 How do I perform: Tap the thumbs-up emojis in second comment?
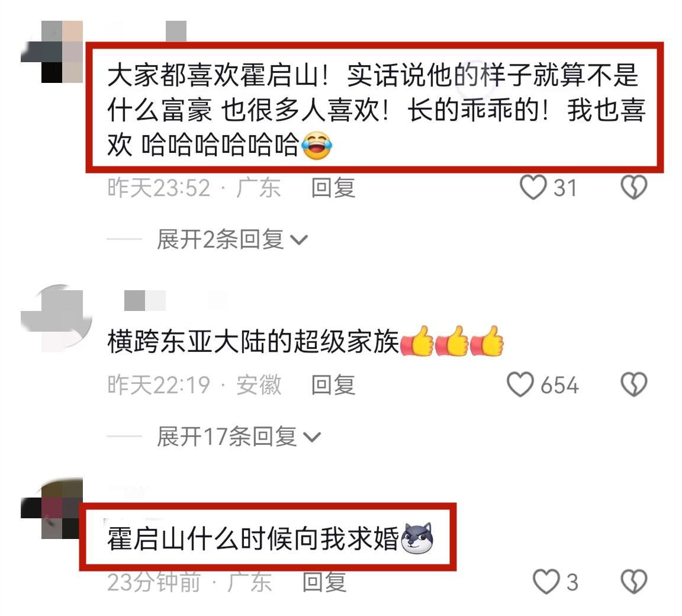pos(452,342)
